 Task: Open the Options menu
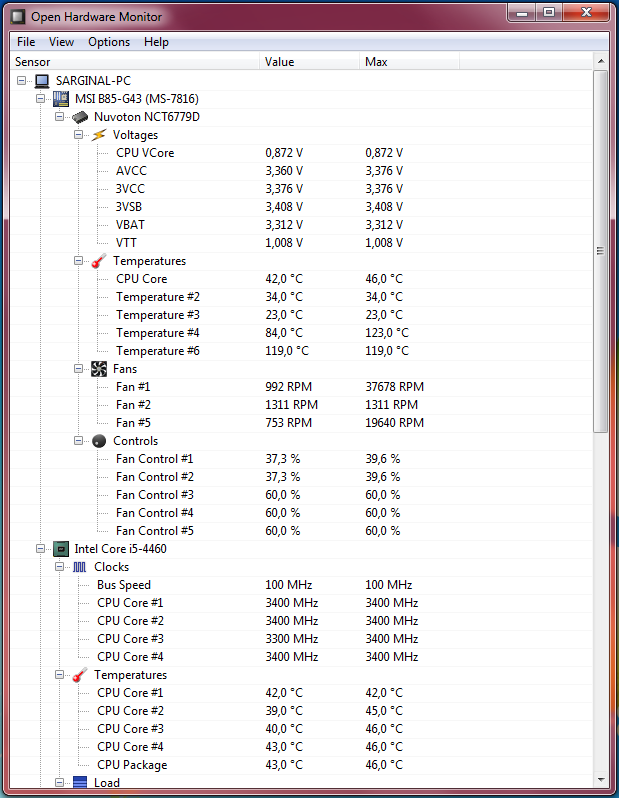pos(109,42)
